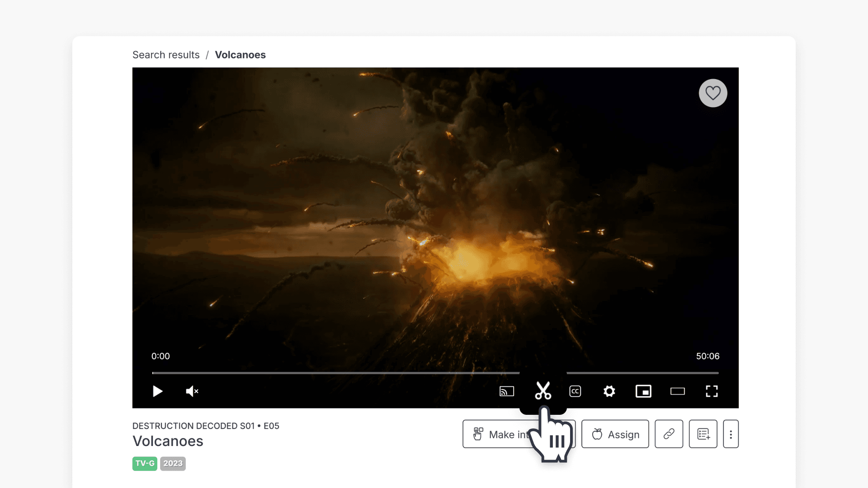The image size is (868, 488).
Task: Open the Cast to device icon
Action: [x=507, y=391]
